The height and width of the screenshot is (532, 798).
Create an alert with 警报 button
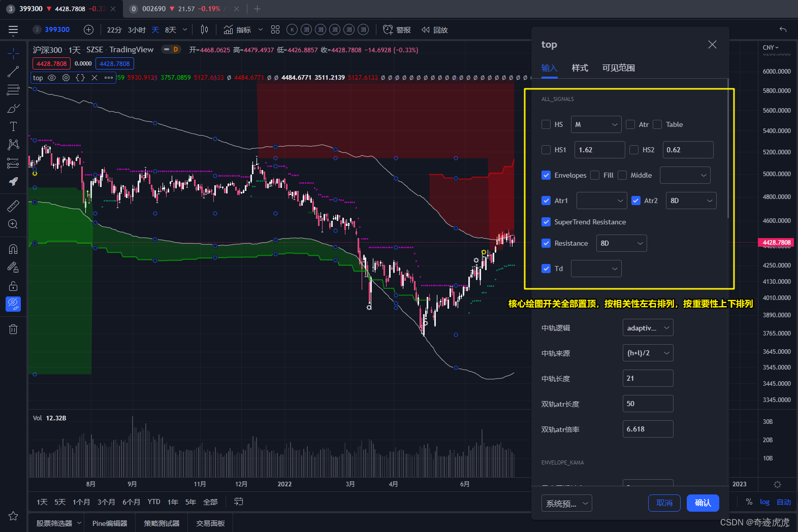(397, 30)
